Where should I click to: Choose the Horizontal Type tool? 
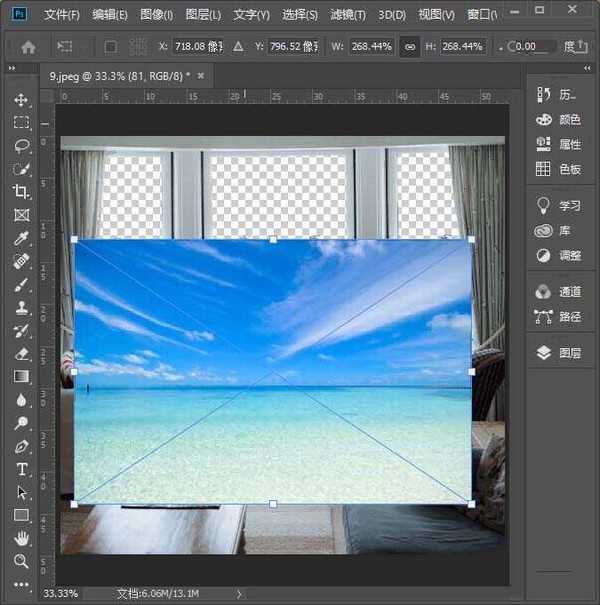pyautogui.click(x=21, y=469)
